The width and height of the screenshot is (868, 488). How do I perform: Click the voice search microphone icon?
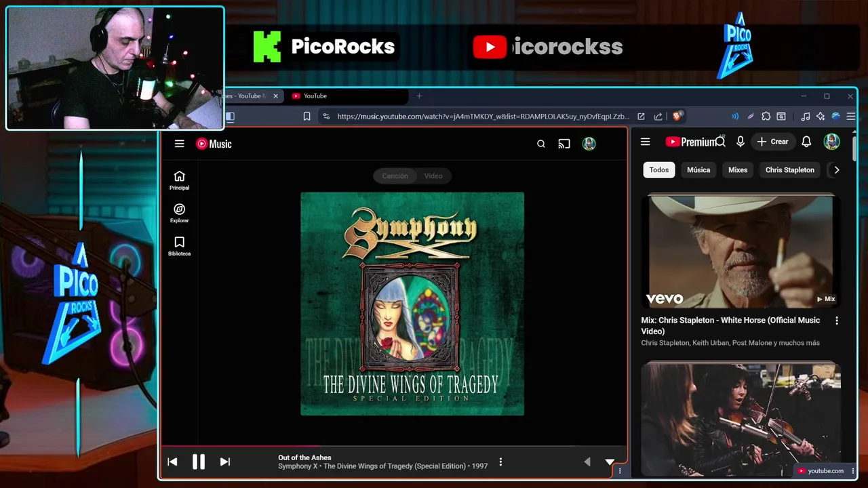tap(741, 142)
